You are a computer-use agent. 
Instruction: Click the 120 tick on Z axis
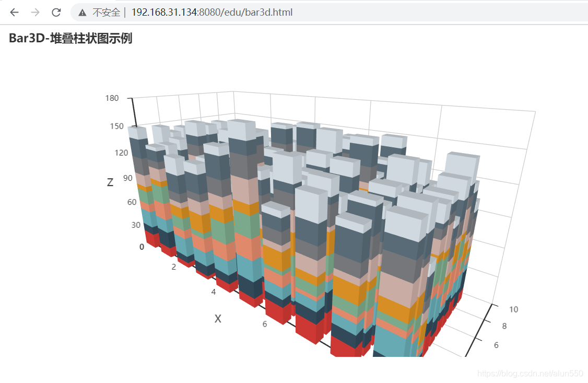click(x=121, y=153)
